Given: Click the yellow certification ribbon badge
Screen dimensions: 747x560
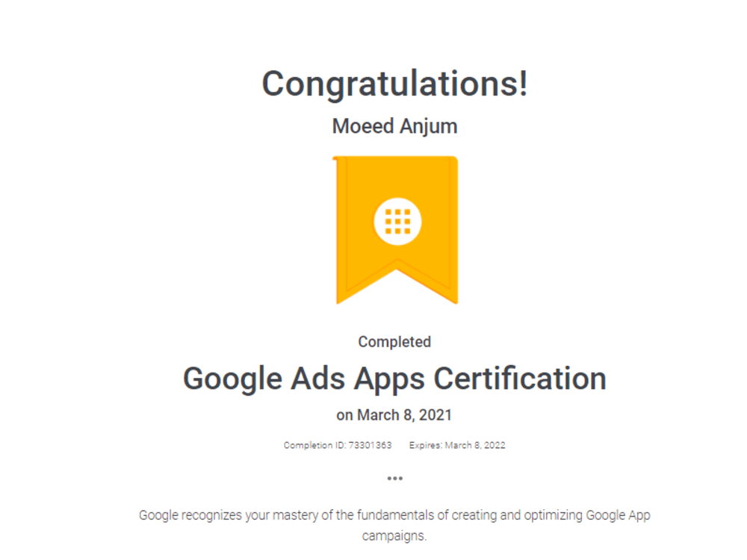Looking at the screenshot, I should [x=395, y=229].
